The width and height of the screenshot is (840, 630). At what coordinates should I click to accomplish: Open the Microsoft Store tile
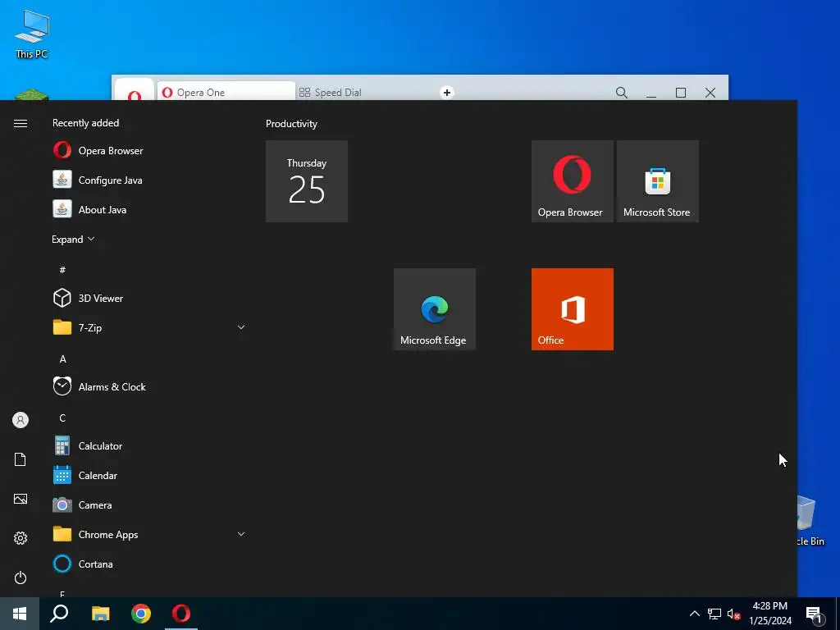coord(657,181)
